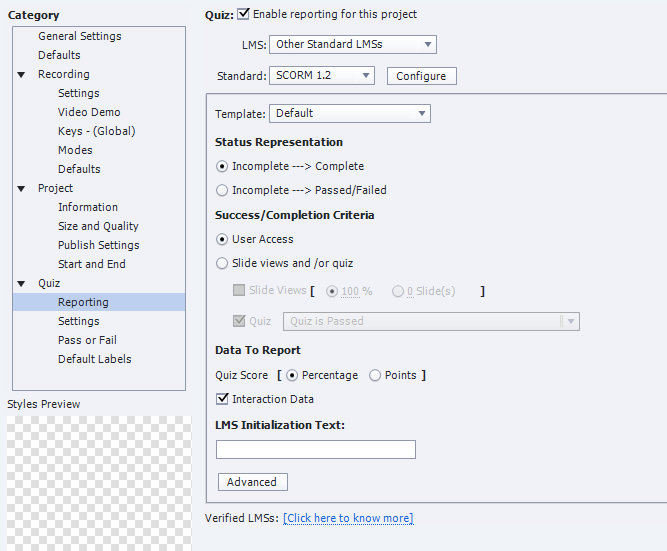Select Slide views and/or quiz option
Screen dimensions: 667x551
coord(222,264)
